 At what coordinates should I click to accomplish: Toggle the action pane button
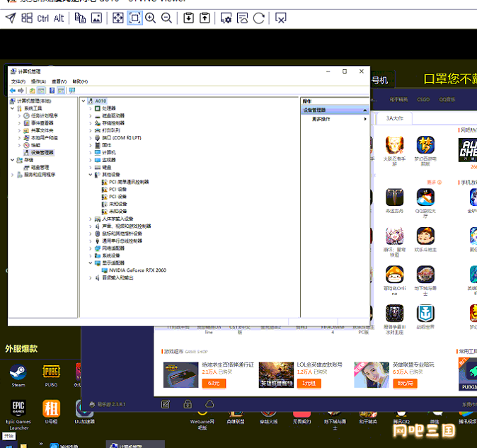pos(61,91)
